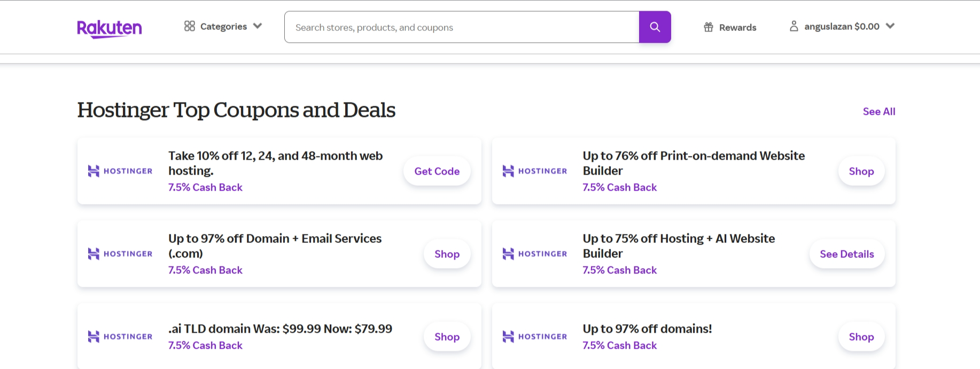Open See All coupons link
This screenshot has width=980, height=369.
click(x=879, y=111)
